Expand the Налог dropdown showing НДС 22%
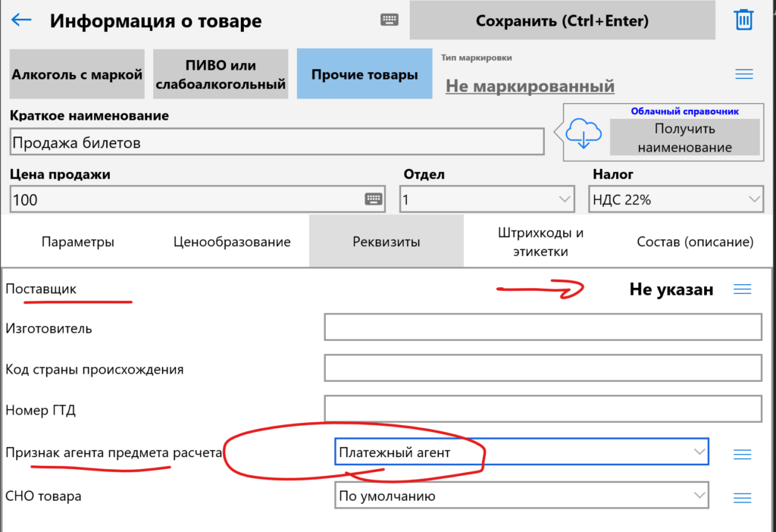776x532 pixels. pos(675,199)
